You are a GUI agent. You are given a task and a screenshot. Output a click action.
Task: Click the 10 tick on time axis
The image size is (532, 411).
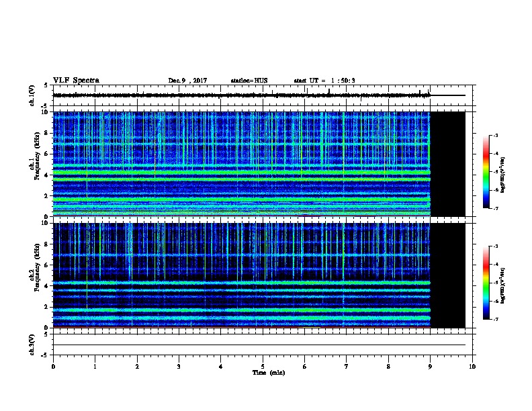[x=472, y=367]
